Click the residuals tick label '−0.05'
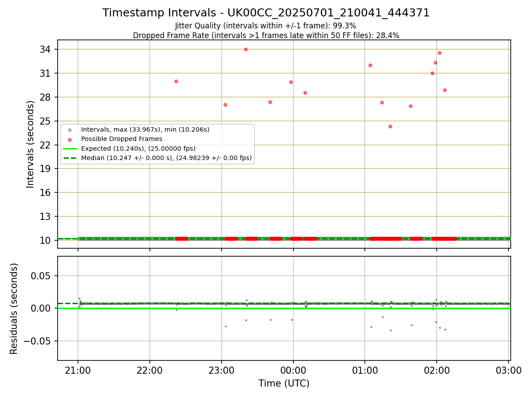 click(38, 341)
